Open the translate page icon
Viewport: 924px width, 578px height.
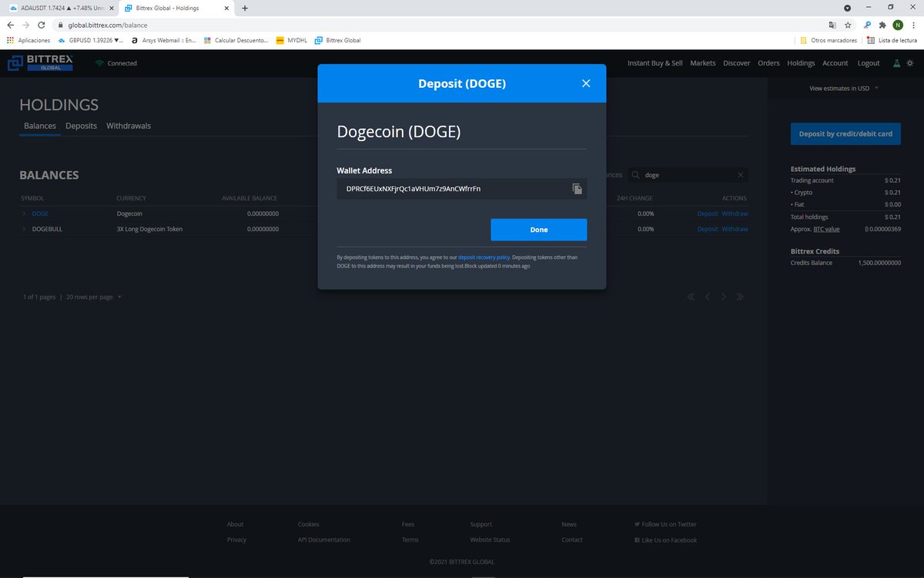tap(832, 25)
